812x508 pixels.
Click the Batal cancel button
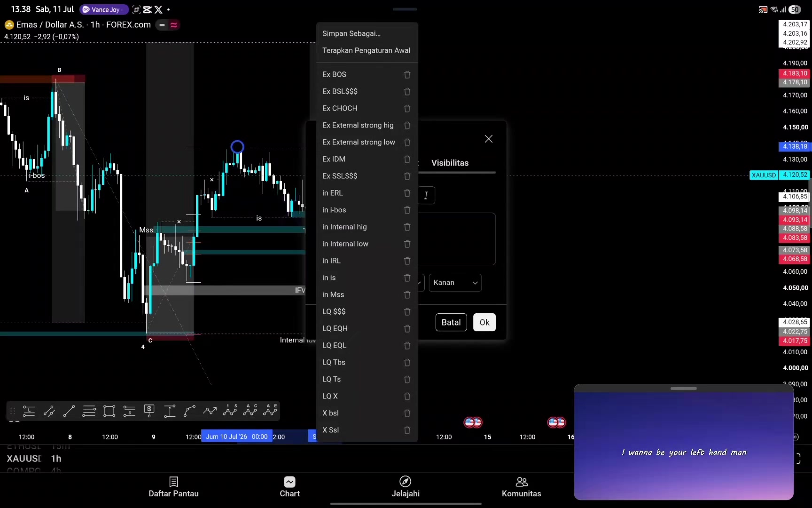click(x=451, y=322)
